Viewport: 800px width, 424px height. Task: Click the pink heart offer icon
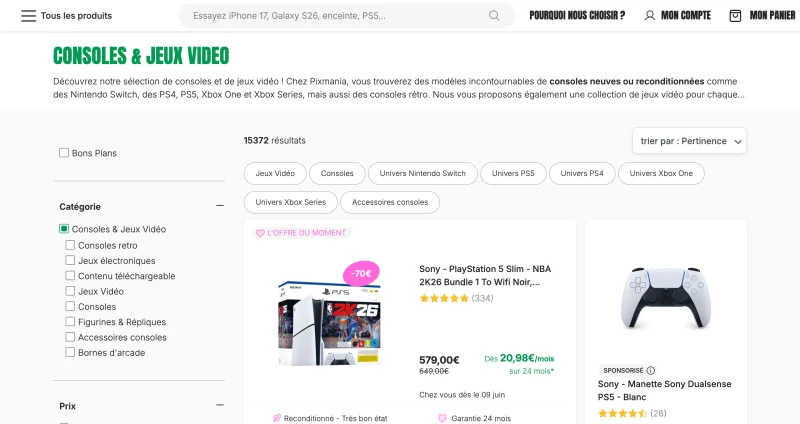pyautogui.click(x=260, y=233)
